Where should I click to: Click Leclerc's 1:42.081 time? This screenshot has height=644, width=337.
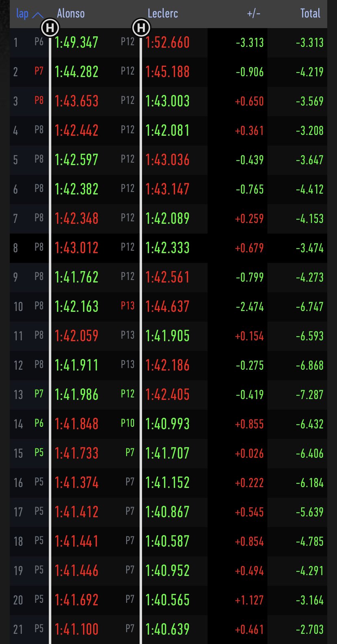pos(168,130)
